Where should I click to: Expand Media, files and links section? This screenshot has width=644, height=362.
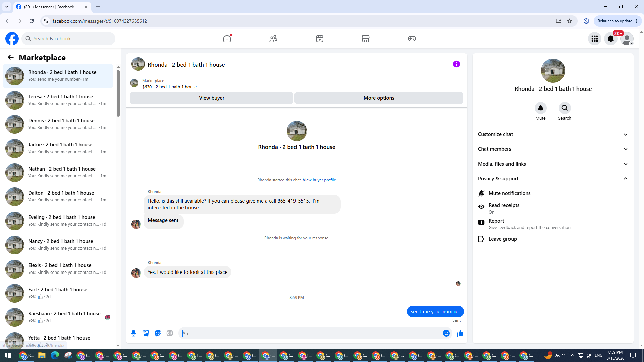pyautogui.click(x=553, y=164)
